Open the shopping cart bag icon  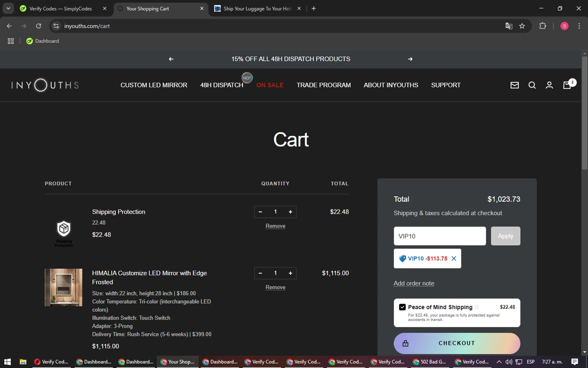point(567,85)
